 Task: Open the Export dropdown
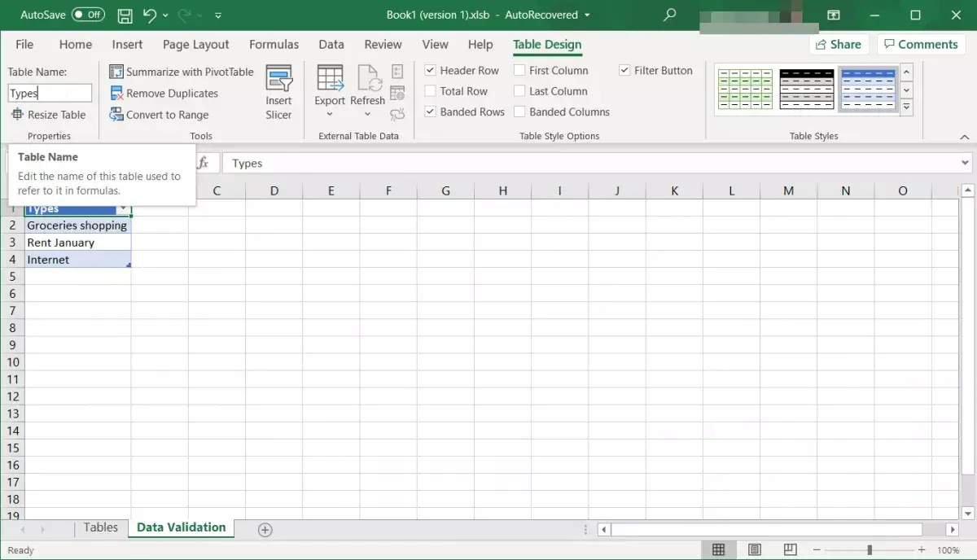coord(330,107)
